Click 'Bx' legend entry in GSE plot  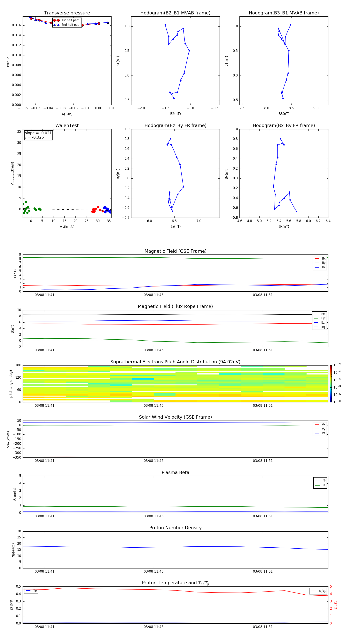[320, 259]
